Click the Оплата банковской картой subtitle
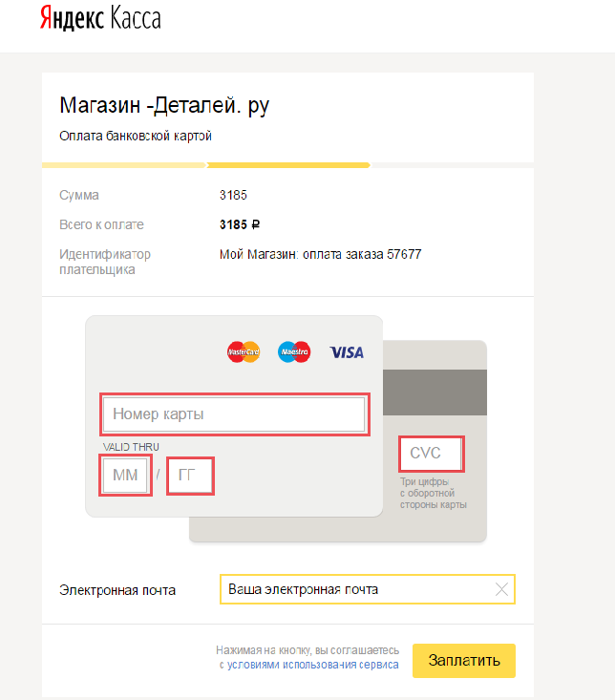 (x=135, y=136)
